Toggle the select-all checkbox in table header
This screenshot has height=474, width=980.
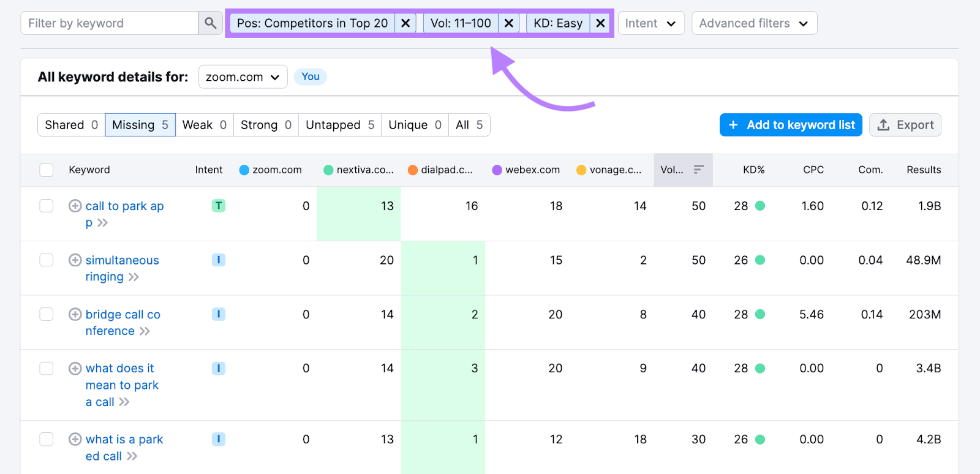47,170
